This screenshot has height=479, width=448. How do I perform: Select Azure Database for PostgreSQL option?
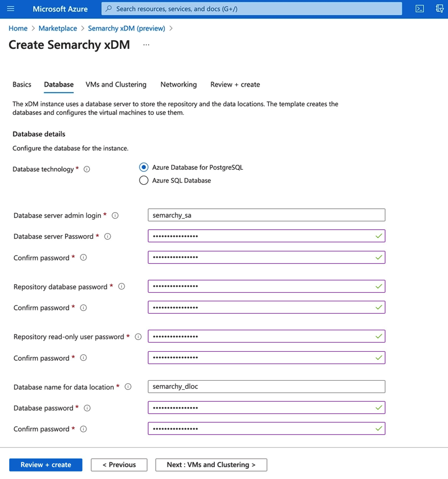(x=143, y=167)
